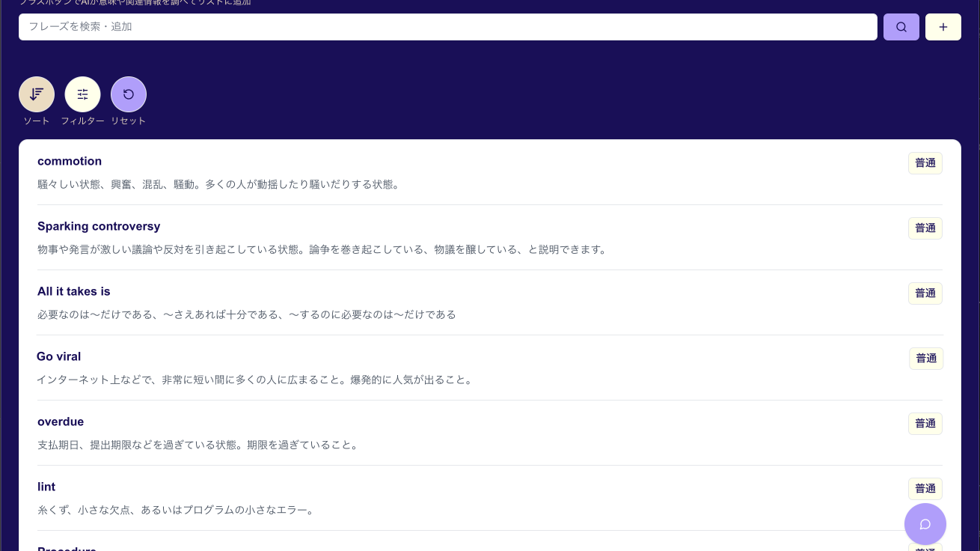This screenshot has width=980, height=551.
Task: Click the plus add-phrase button
Action: tap(943, 27)
